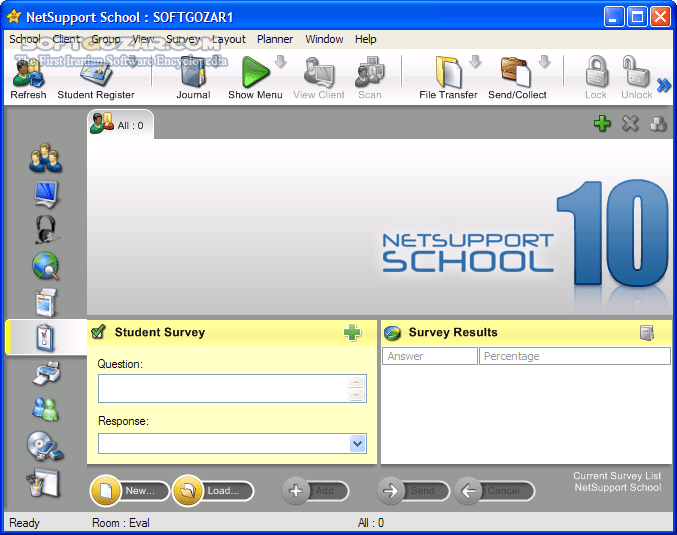Screen dimensions: 677x535
Task: Open the Help menu
Action: (x=366, y=39)
